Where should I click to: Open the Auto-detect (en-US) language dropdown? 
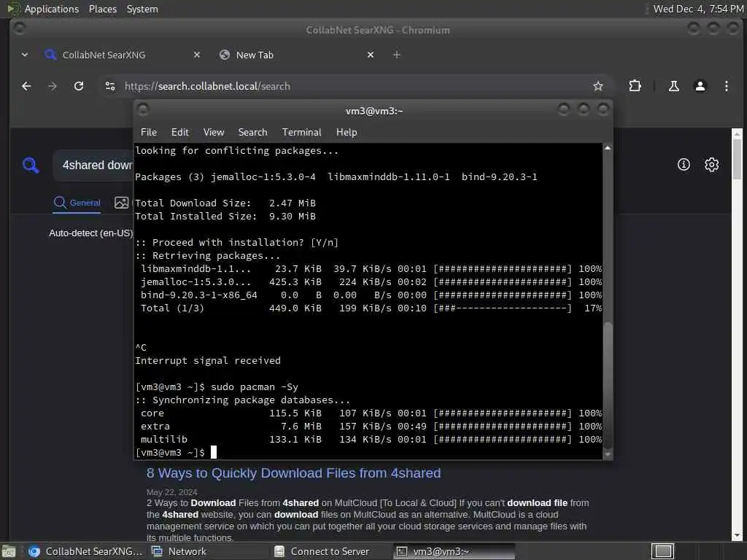tap(91, 233)
